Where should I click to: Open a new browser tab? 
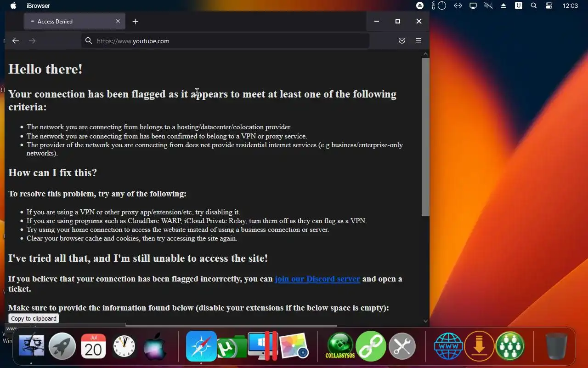coord(135,21)
